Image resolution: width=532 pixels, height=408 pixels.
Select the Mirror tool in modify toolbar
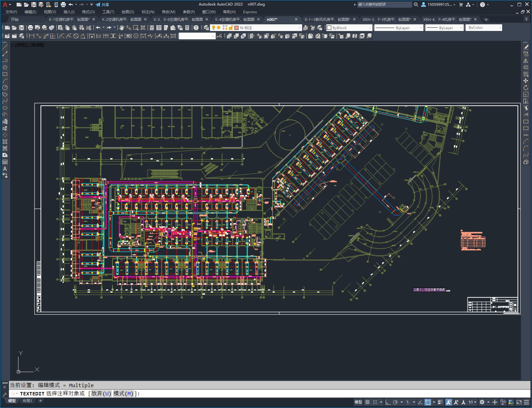point(526,61)
